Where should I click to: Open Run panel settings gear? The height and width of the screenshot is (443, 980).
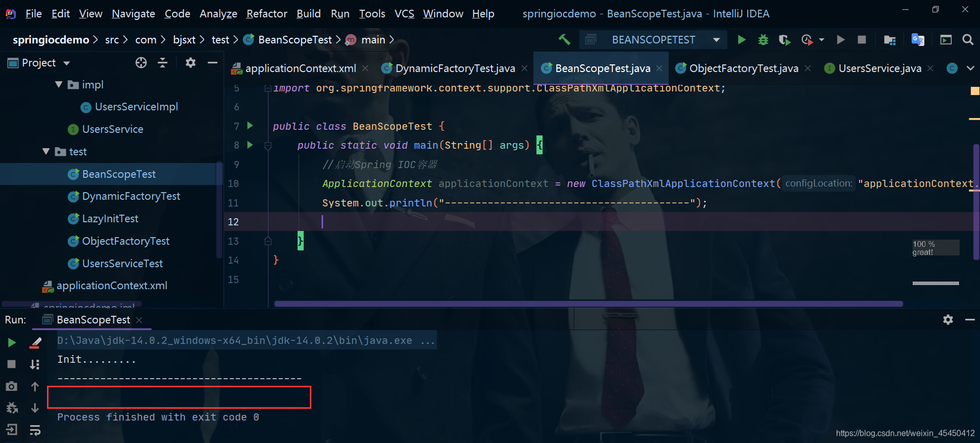pos(948,319)
